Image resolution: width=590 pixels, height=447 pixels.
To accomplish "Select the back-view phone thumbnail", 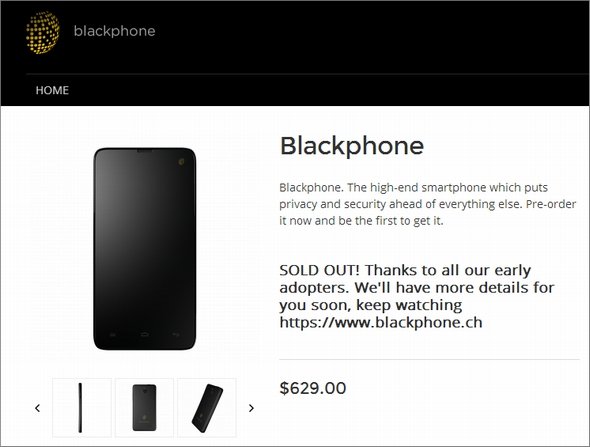I will coord(144,407).
